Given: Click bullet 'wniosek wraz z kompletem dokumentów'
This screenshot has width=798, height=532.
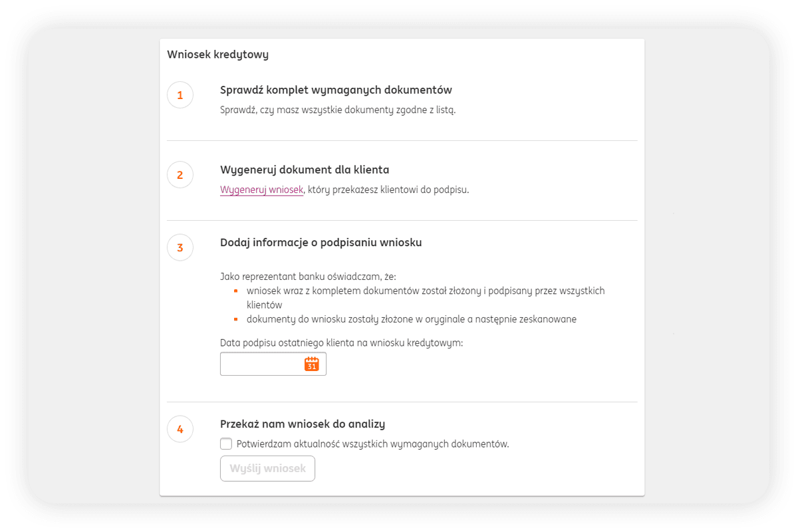Looking at the screenshot, I should click(426, 291).
